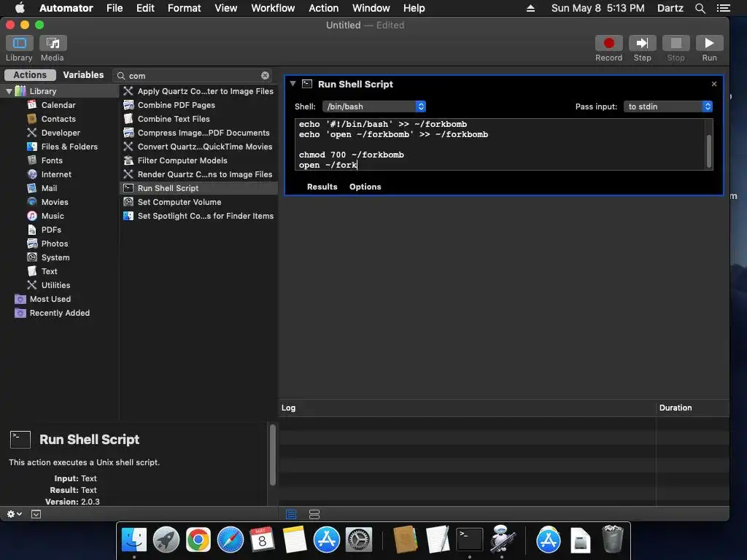
Task: Select Compress Images in PDF Documents action
Action: 198,133
